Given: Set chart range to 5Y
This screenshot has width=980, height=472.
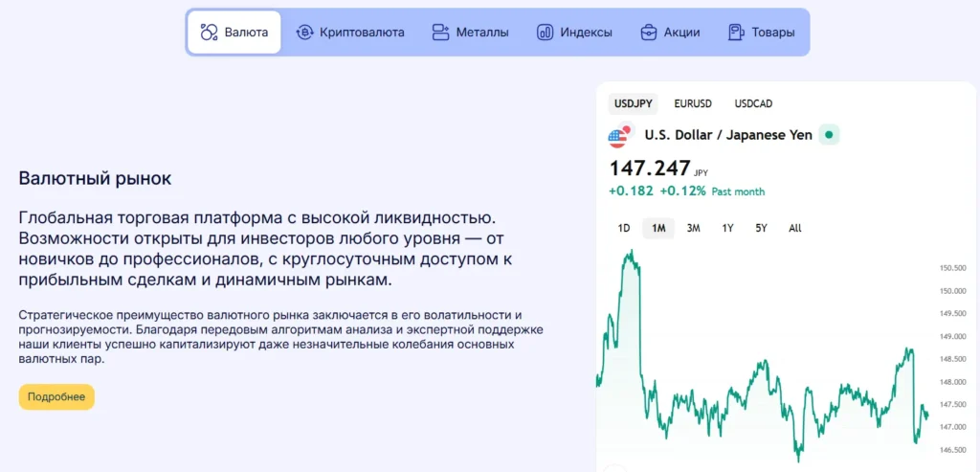Looking at the screenshot, I should click(x=761, y=228).
